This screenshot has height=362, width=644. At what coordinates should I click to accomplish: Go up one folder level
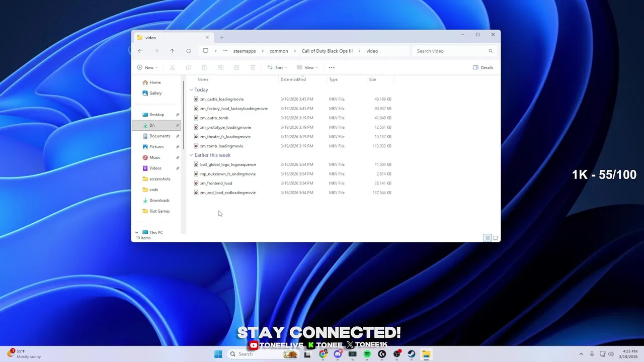(x=172, y=51)
